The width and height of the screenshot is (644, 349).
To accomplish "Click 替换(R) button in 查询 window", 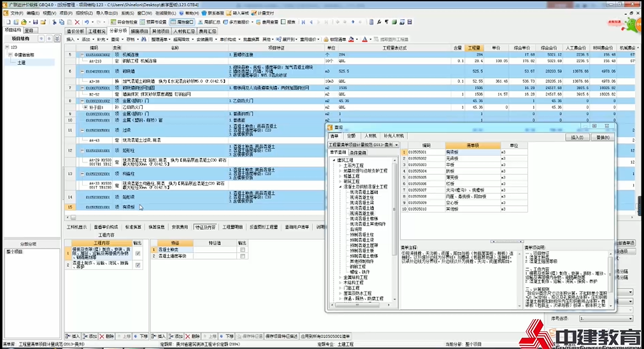I will [x=603, y=137].
